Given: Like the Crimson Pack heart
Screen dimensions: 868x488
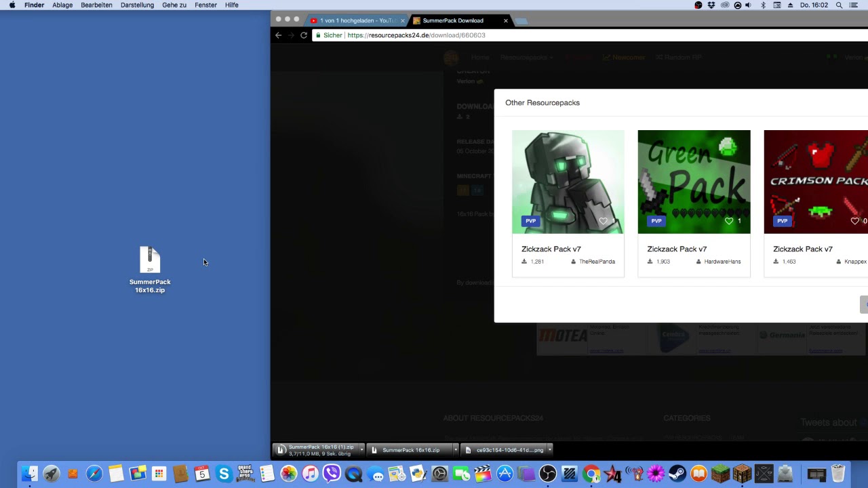Looking at the screenshot, I should (x=854, y=221).
